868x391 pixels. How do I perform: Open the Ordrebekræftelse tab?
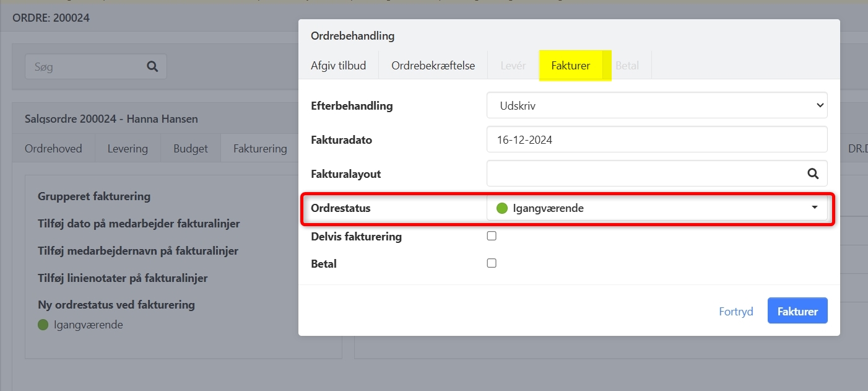click(433, 66)
